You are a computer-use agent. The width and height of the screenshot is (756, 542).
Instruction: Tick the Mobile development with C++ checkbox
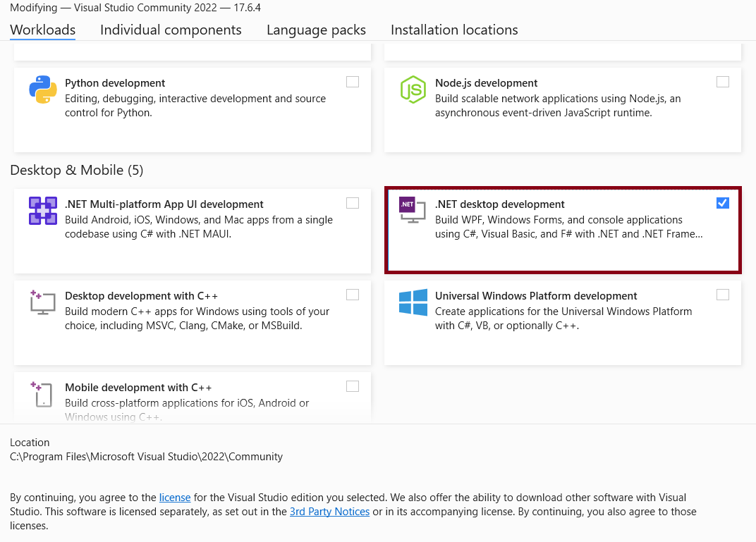pos(353,386)
